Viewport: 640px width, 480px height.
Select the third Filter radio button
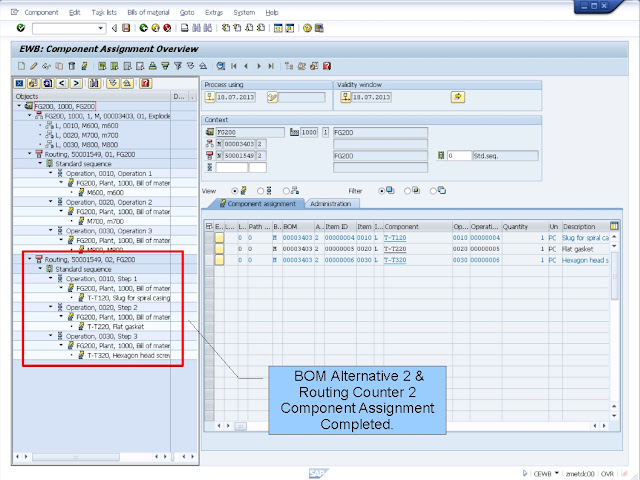[x=433, y=191]
